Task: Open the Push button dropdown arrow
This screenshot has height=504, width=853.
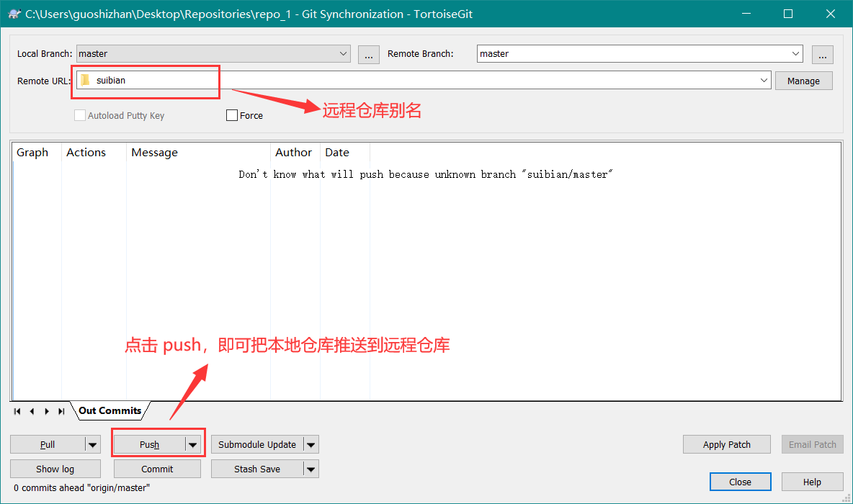Action: pos(193,445)
